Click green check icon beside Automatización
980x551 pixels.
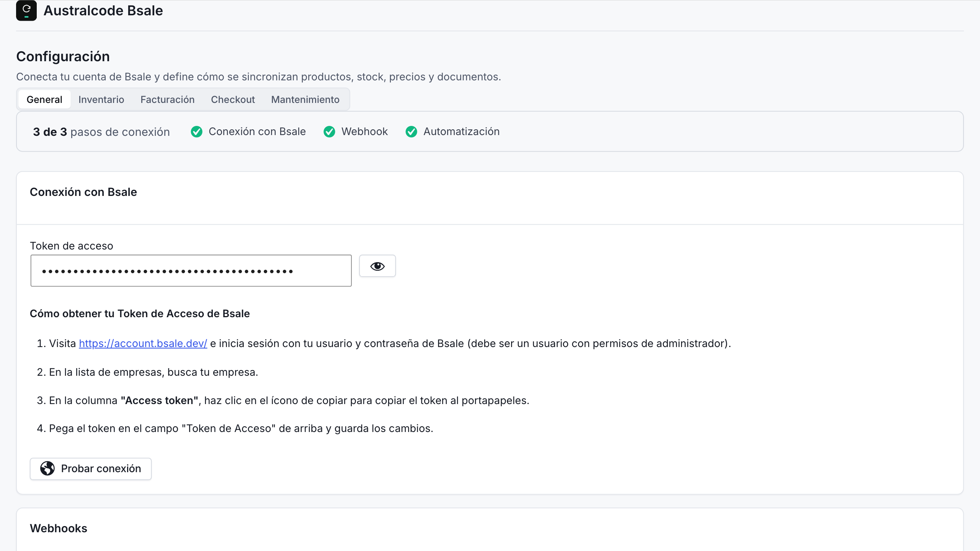tap(412, 132)
